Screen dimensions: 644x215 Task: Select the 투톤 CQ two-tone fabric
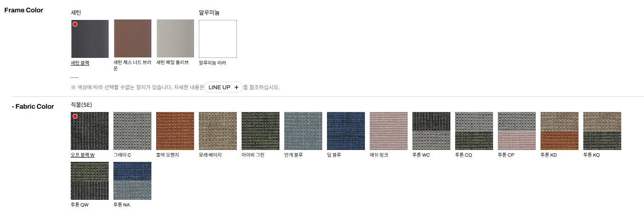[x=474, y=131]
